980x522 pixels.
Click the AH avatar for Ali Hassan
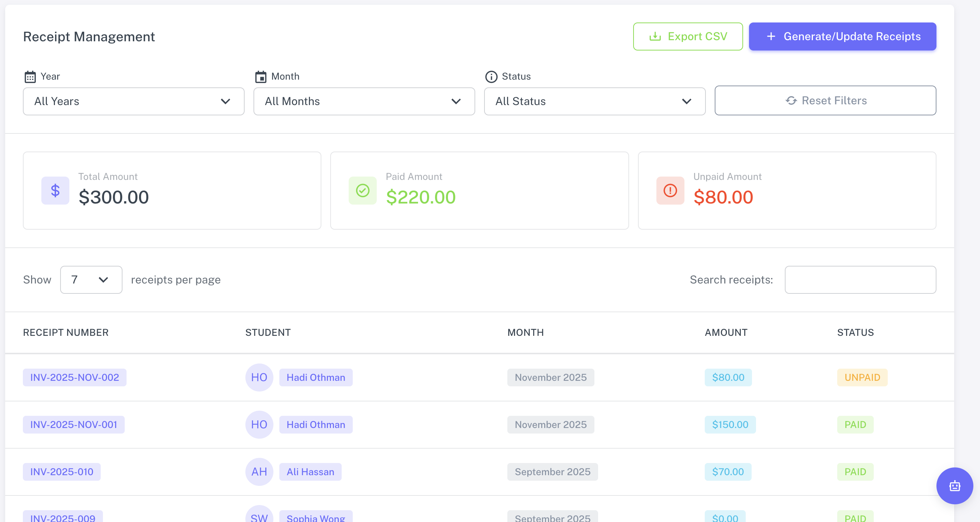point(259,472)
